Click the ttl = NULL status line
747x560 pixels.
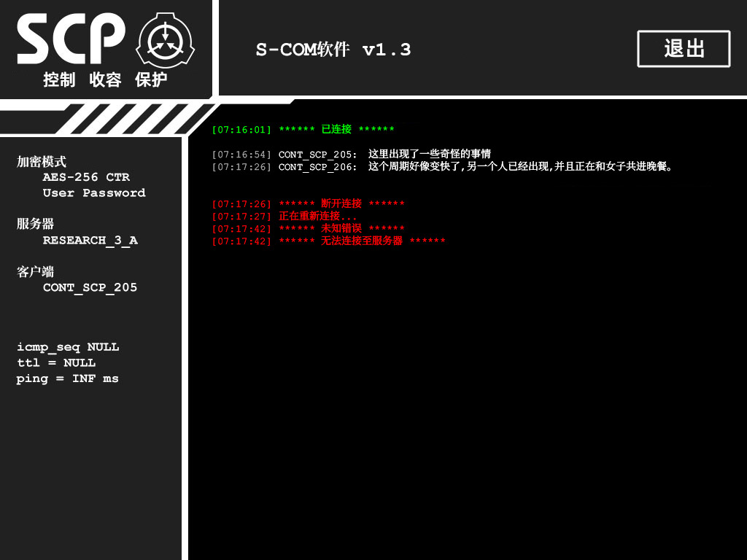[x=56, y=363]
